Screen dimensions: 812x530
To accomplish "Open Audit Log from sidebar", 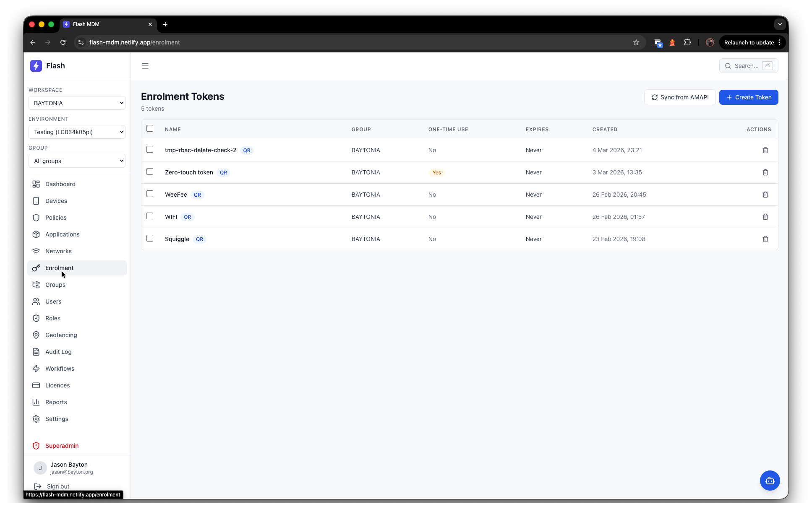I will click(58, 352).
